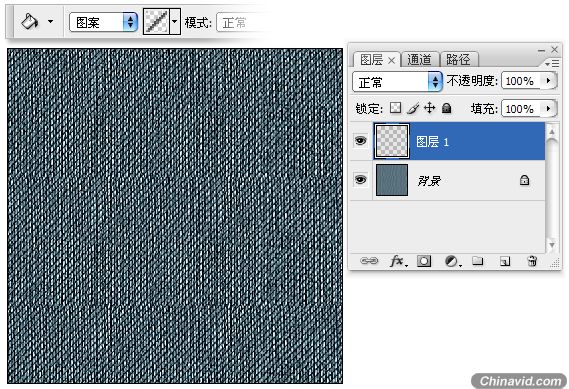The image size is (569, 389).
Task: Switch to the 路径 tab
Action: (458, 60)
